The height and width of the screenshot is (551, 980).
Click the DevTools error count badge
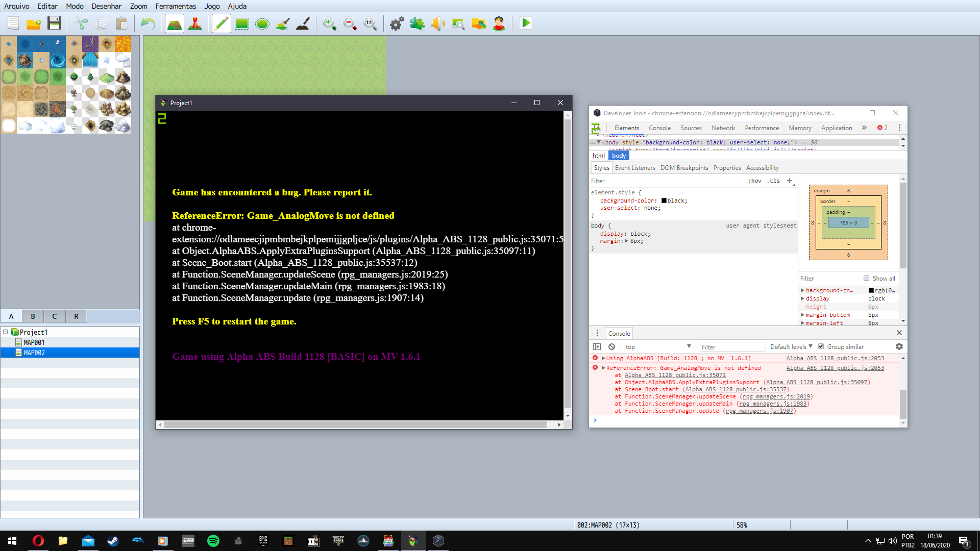tap(883, 128)
